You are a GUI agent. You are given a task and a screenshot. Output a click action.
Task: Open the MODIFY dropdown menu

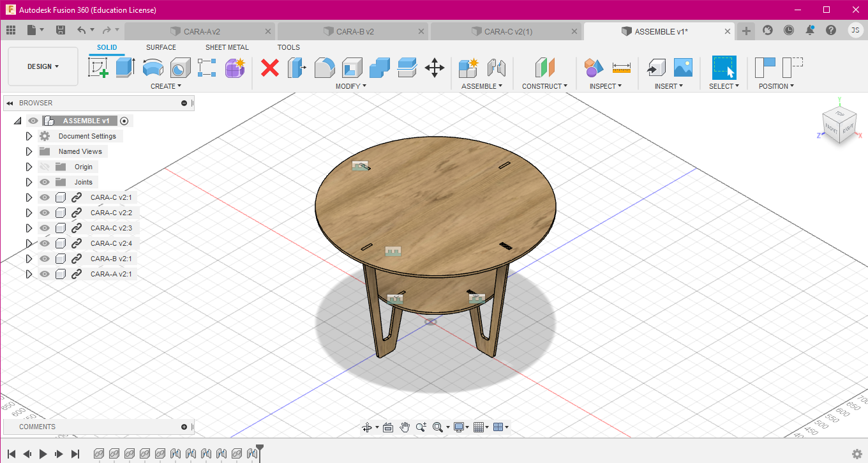(352, 86)
